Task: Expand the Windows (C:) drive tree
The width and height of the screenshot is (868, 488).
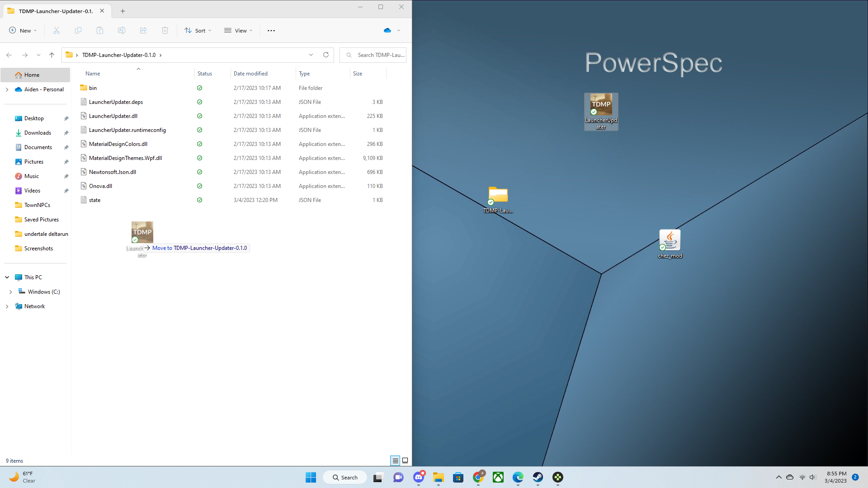Action: pyautogui.click(x=10, y=292)
